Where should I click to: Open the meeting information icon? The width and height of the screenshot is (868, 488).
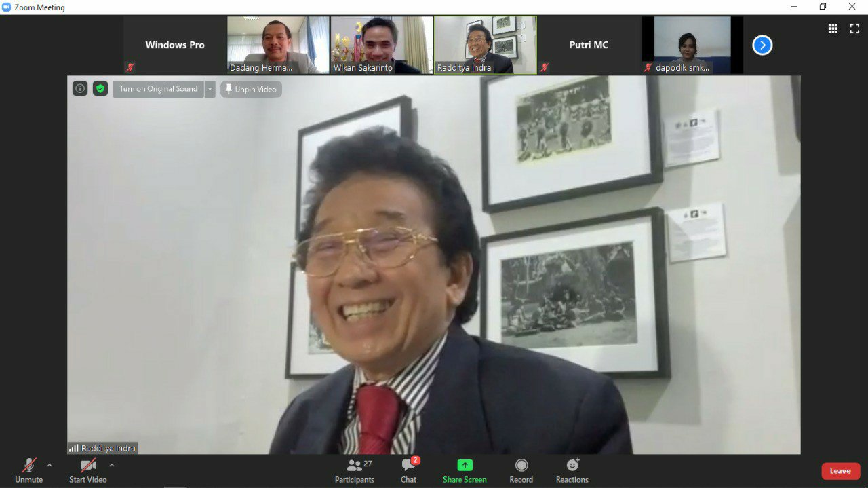click(80, 89)
